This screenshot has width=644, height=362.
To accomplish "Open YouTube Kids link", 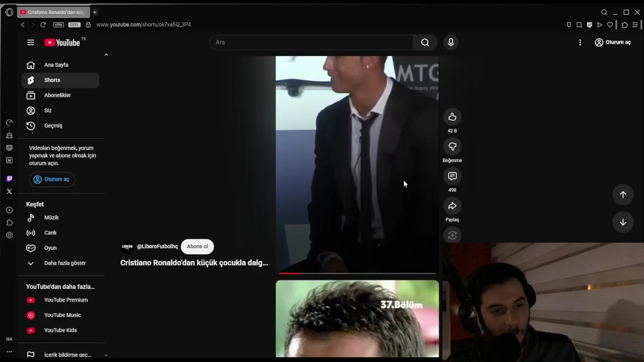I will 60,330.
